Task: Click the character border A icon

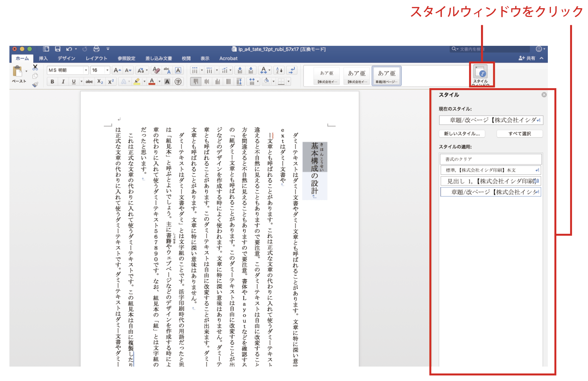Action: [178, 70]
